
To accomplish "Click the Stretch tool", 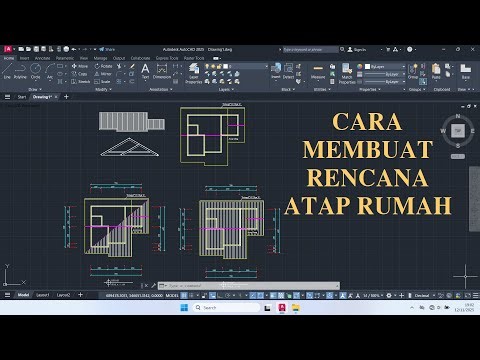I will coord(81,81).
